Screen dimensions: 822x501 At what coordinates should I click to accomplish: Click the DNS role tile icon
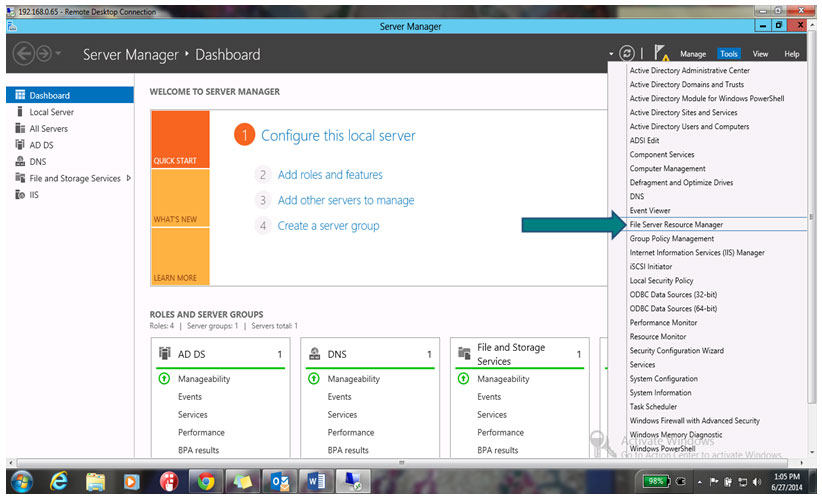click(315, 354)
